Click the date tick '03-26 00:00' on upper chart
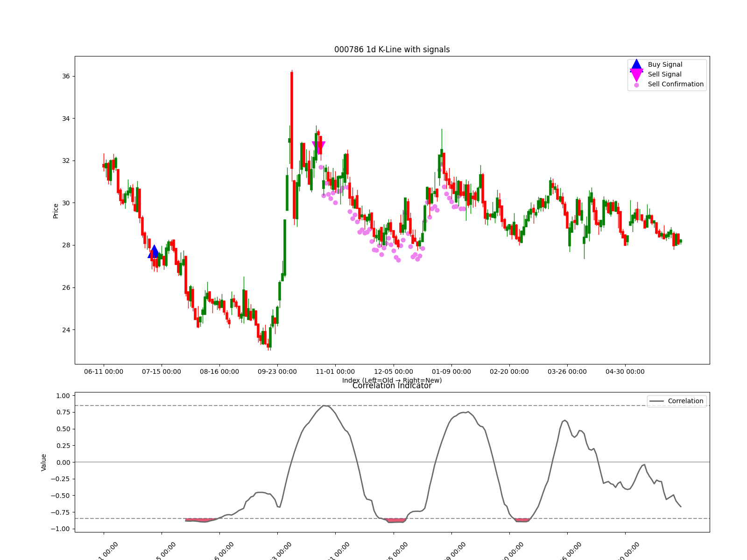Screen dimensions: 747x560 coord(567,371)
